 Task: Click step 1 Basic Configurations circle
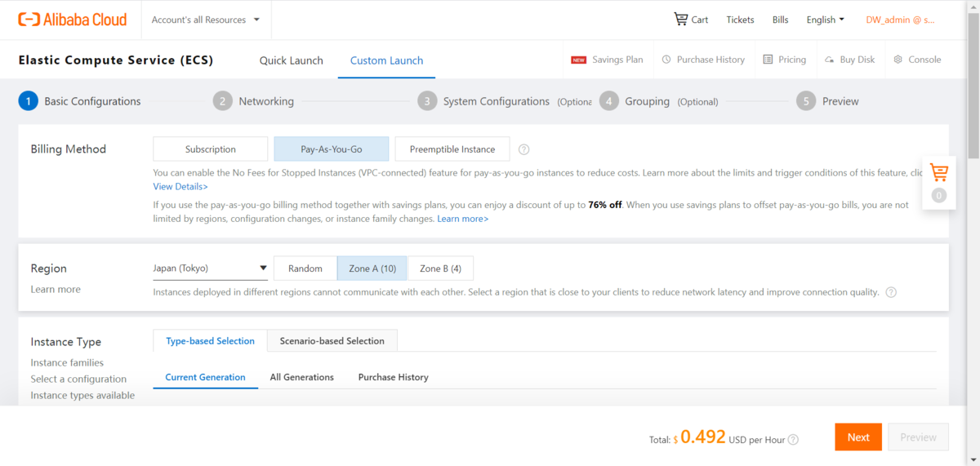[28, 101]
